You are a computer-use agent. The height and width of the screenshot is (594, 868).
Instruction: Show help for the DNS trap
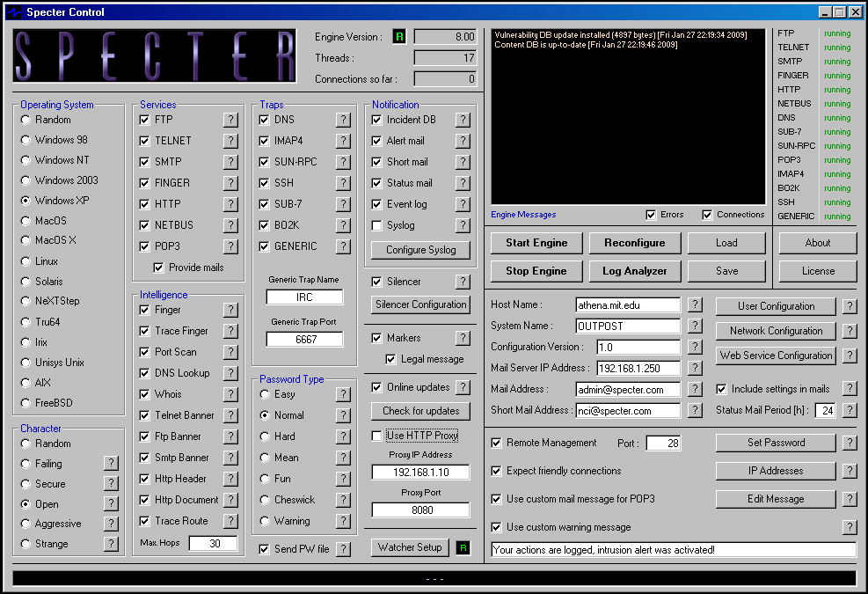[x=343, y=120]
